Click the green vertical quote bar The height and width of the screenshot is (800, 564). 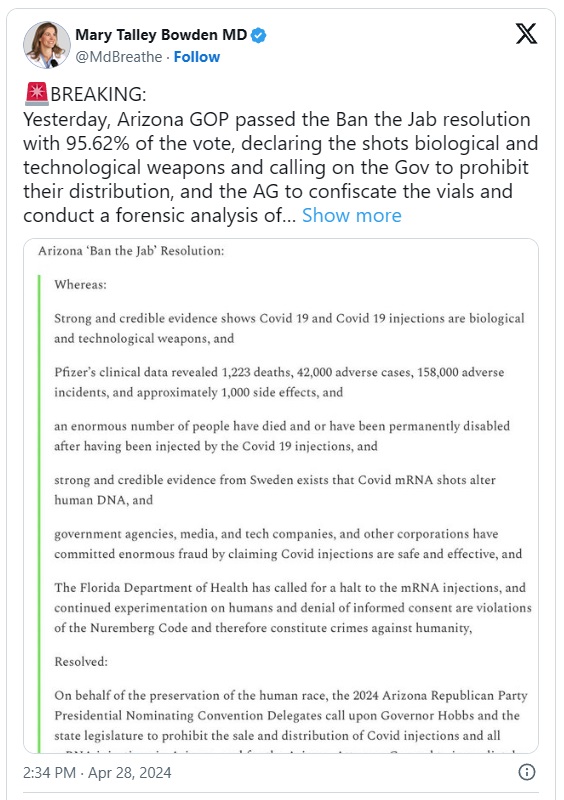pyautogui.click(x=39, y=514)
